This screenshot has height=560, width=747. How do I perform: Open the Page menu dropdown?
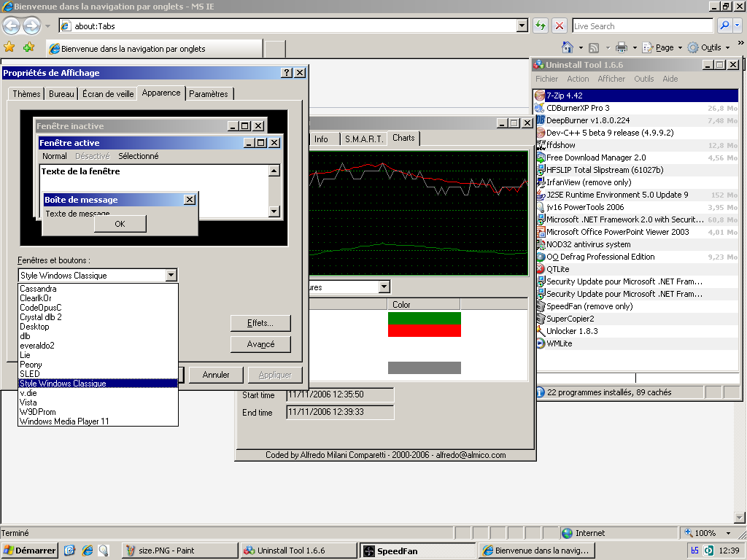(x=662, y=47)
